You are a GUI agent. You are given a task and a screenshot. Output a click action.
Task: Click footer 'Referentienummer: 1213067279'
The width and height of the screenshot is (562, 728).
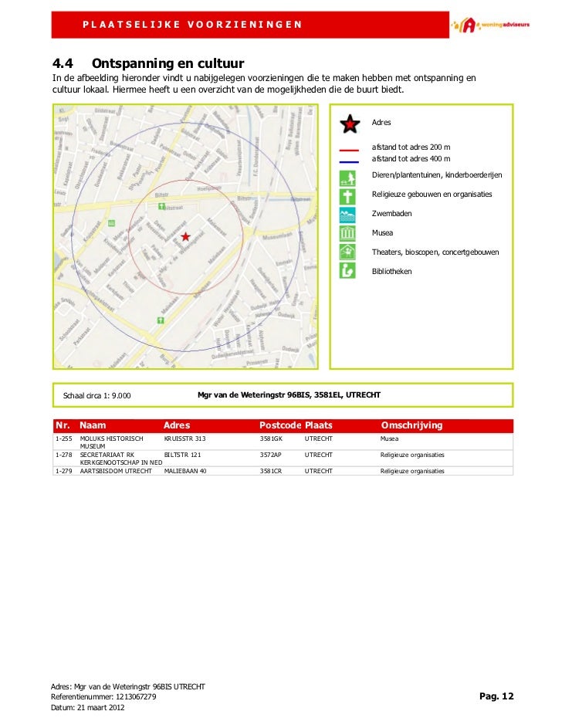tap(103, 697)
